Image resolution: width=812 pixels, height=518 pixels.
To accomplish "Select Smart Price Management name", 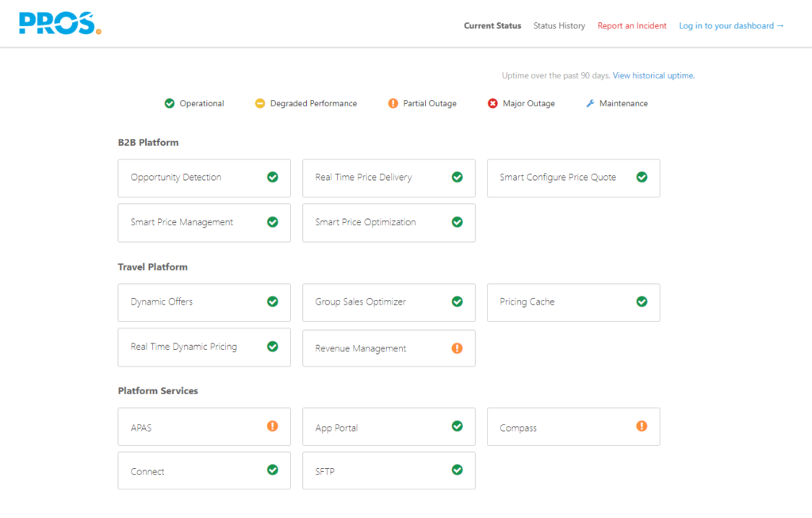I will pos(182,222).
